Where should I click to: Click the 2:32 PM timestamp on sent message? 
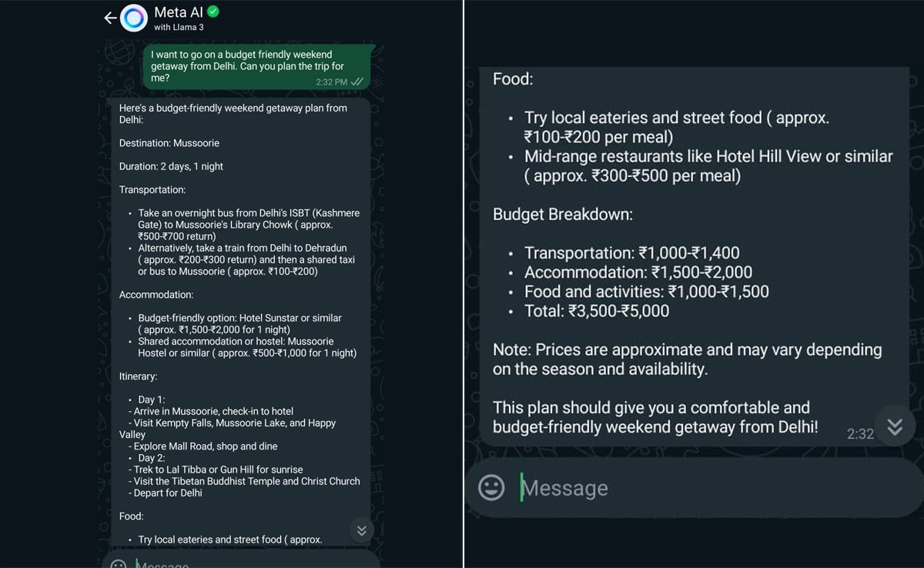[331, 82]
